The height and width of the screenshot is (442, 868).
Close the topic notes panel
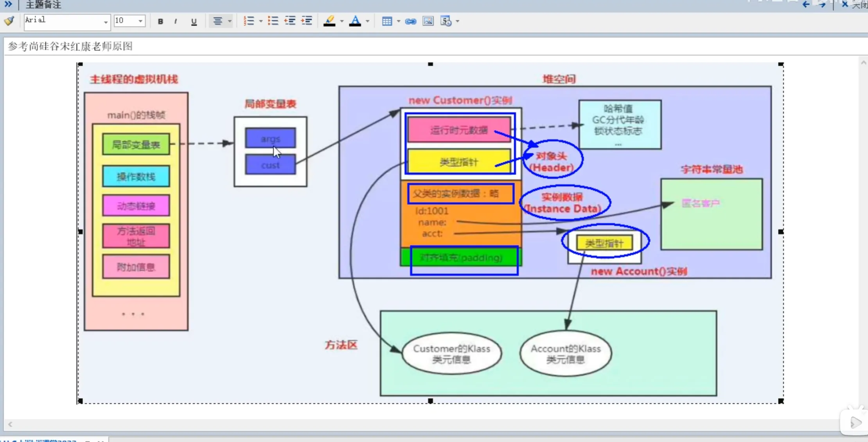pyautogui.click(x=845, y=4)
